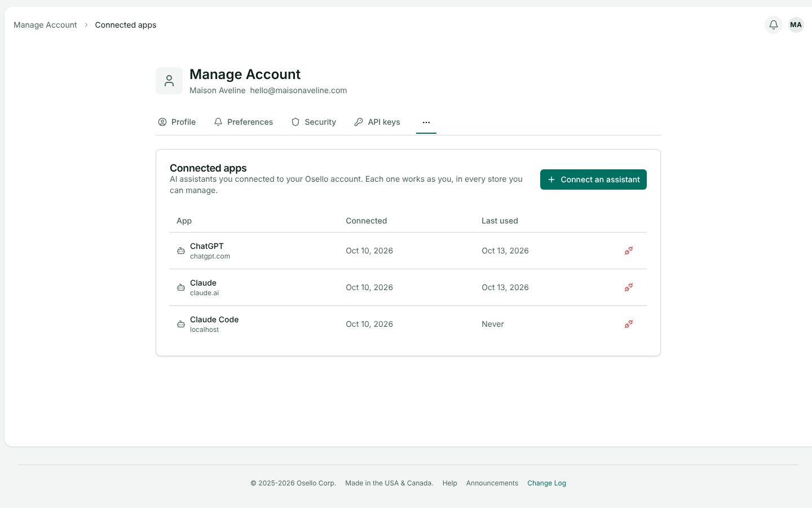Image resolution: width=812 pixels, height=508 pixels.
Task: Click the claude.ai domain text
Action: (x=204, y=293)
